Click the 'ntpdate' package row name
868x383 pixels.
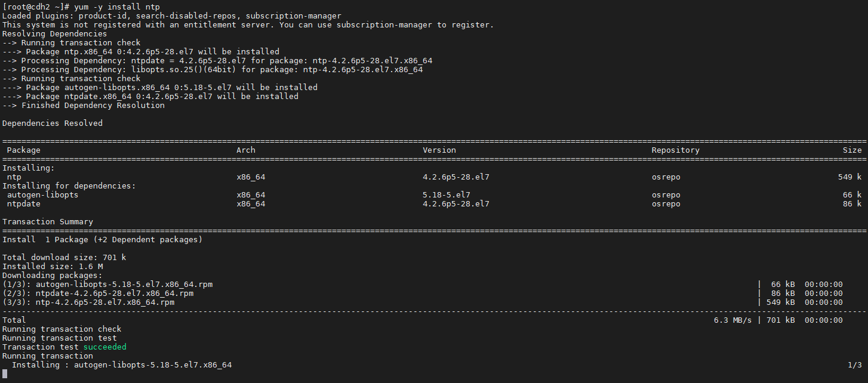tap(24, 204)
